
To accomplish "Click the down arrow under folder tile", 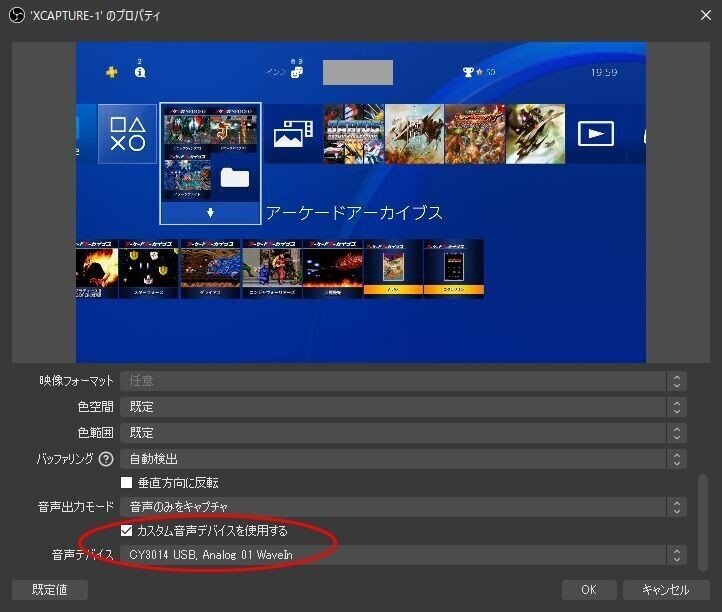I will pyautogui.click(x=210, y=213).
